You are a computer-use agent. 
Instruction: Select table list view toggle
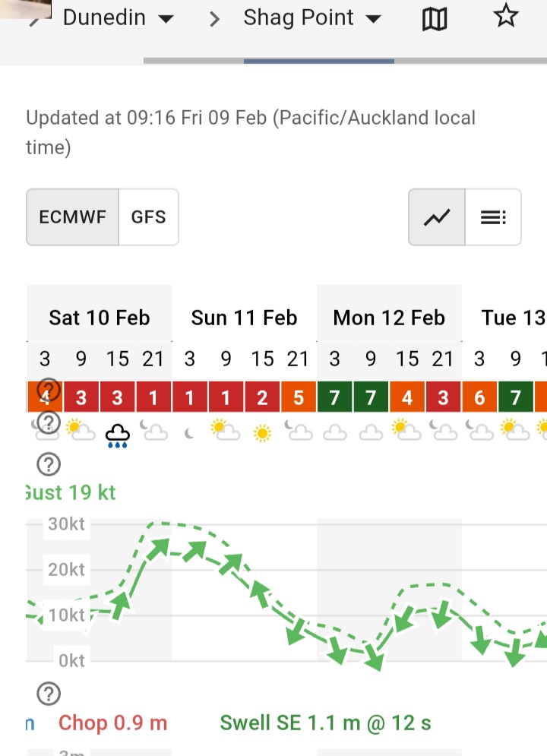(493, 217)
